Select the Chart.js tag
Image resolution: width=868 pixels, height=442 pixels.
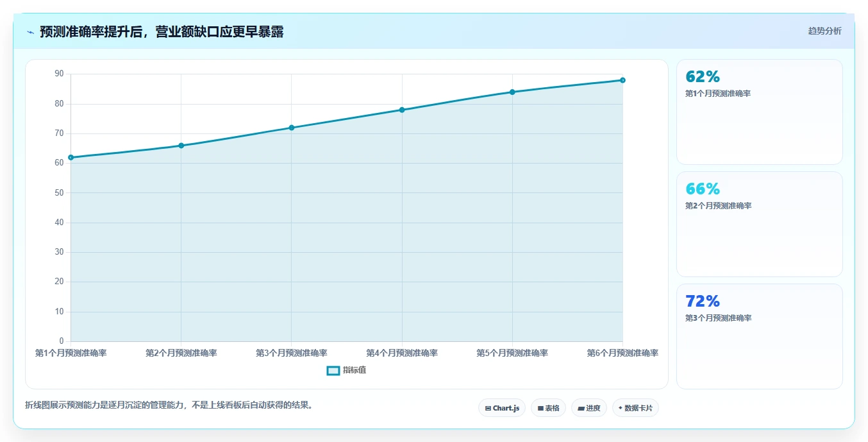502,408
